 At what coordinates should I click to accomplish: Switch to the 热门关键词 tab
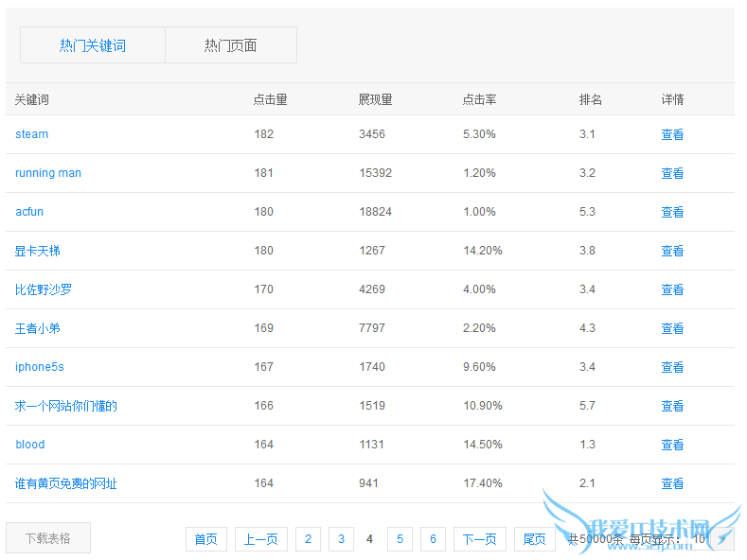(93, 45)
